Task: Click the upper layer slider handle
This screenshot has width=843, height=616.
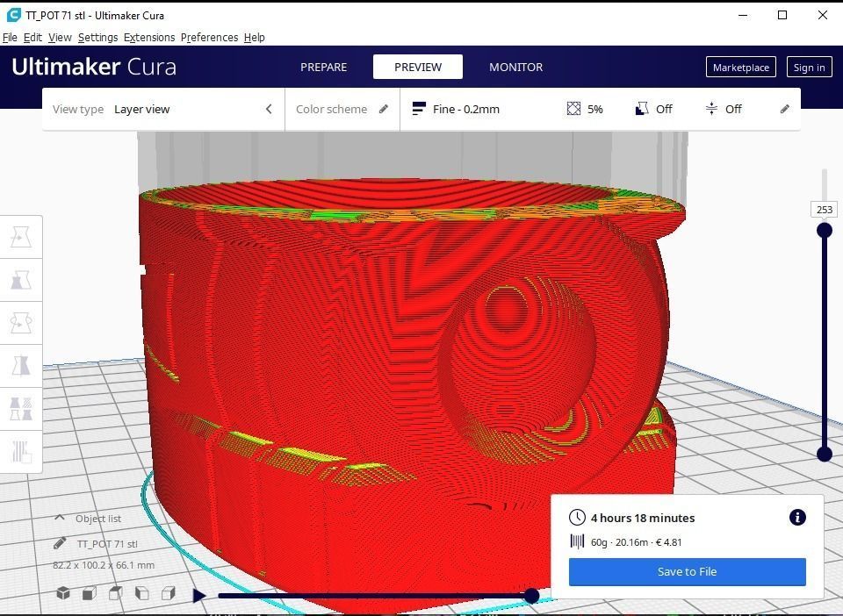Action: (x=825, y=231)
